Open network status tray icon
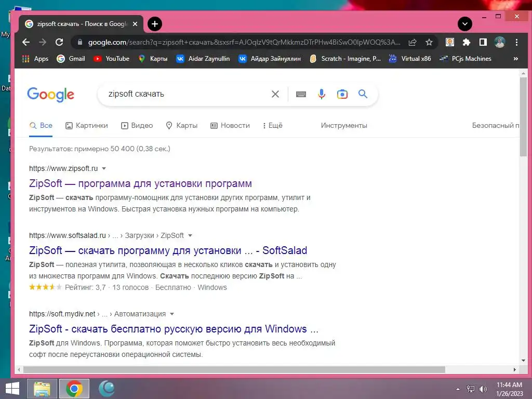 tap(471, 389)
